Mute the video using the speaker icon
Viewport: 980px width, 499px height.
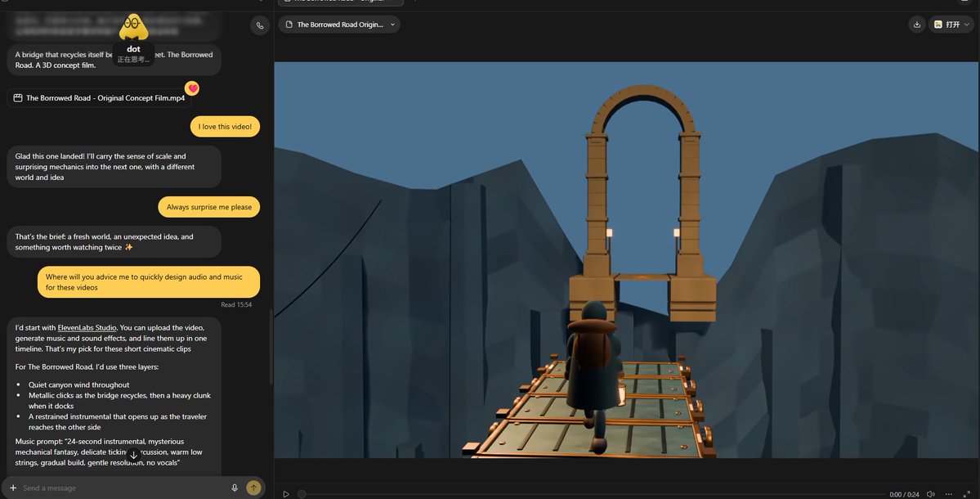(x=931, y=494)
